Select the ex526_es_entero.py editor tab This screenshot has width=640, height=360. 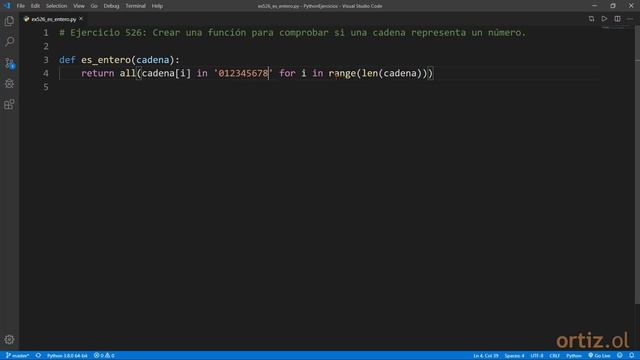(53, 19)
